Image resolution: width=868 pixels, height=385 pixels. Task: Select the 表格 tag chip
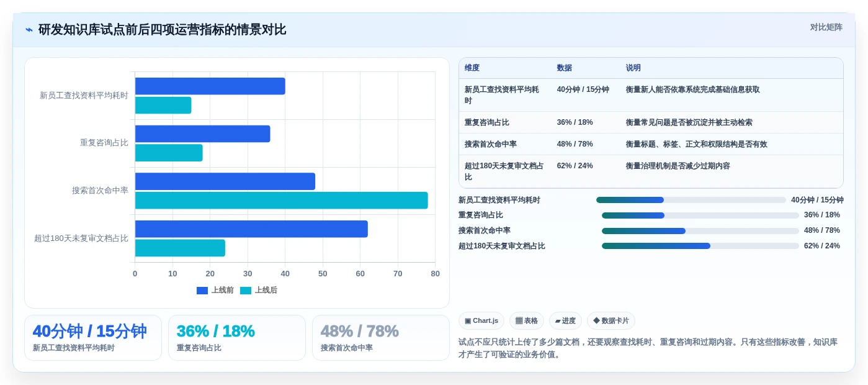pyautogui.click(x=527, y=321)
